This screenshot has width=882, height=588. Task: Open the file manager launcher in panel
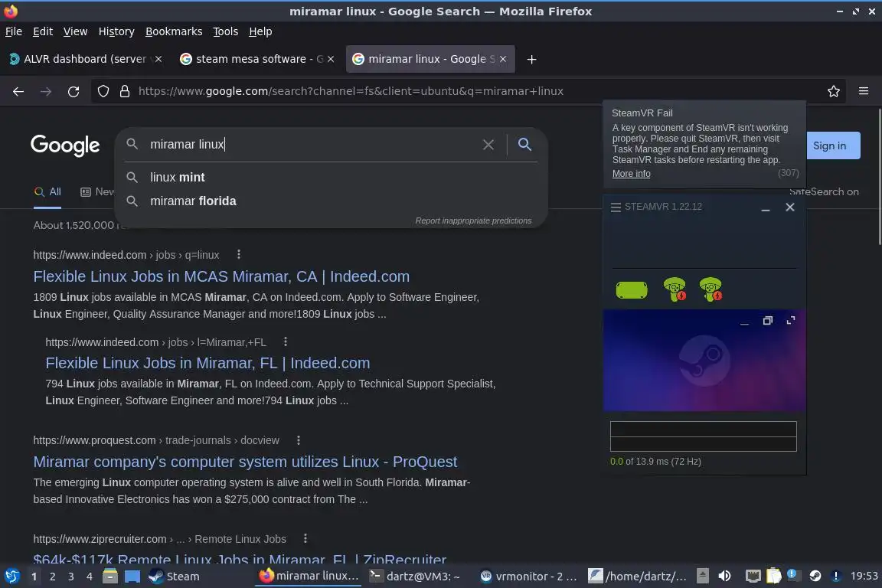(110, 577)
